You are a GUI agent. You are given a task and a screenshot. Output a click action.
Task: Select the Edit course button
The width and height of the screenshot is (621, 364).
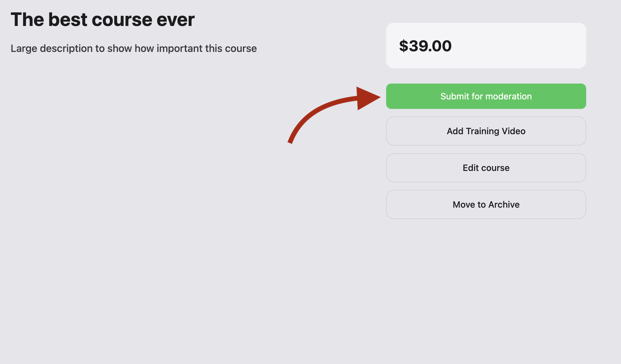(x=486, y=168)
